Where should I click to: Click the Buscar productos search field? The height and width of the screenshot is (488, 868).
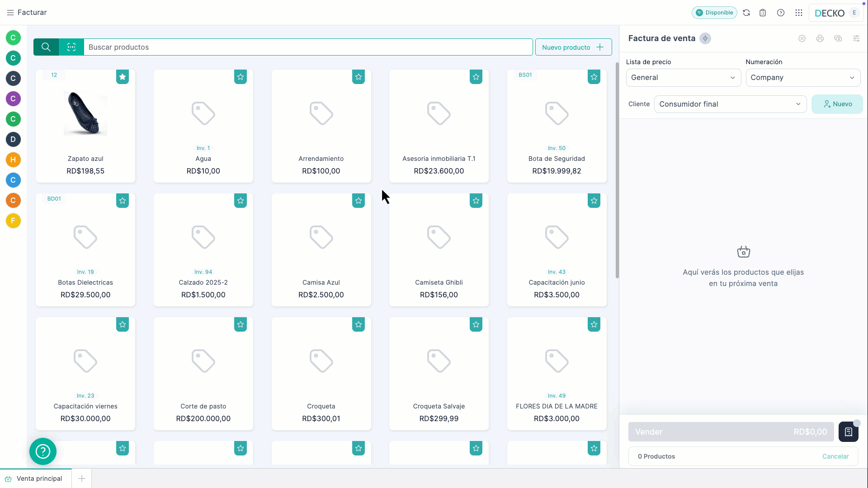[308, 47]
